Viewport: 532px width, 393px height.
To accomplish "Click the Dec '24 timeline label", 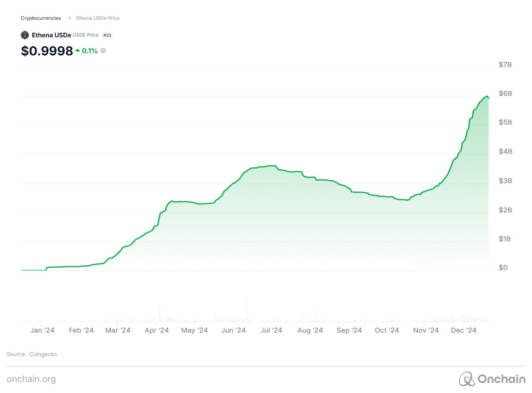I will click(x=464, y=330).
